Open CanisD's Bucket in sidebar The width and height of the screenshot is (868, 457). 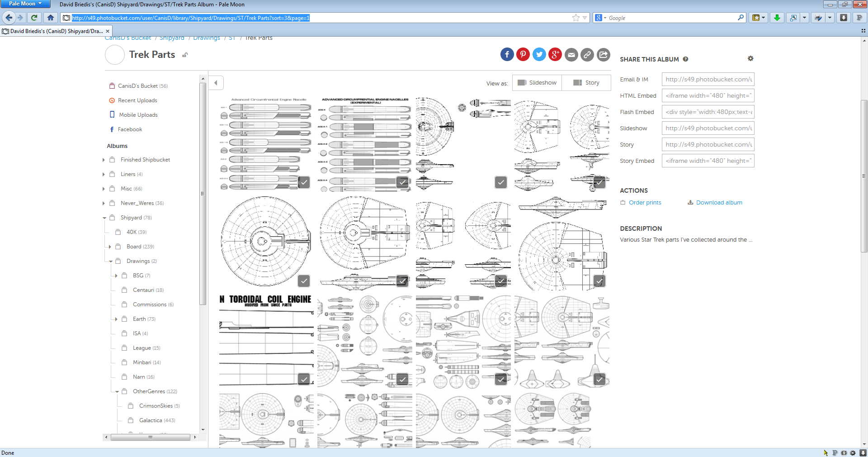click(x=138, y=86)
